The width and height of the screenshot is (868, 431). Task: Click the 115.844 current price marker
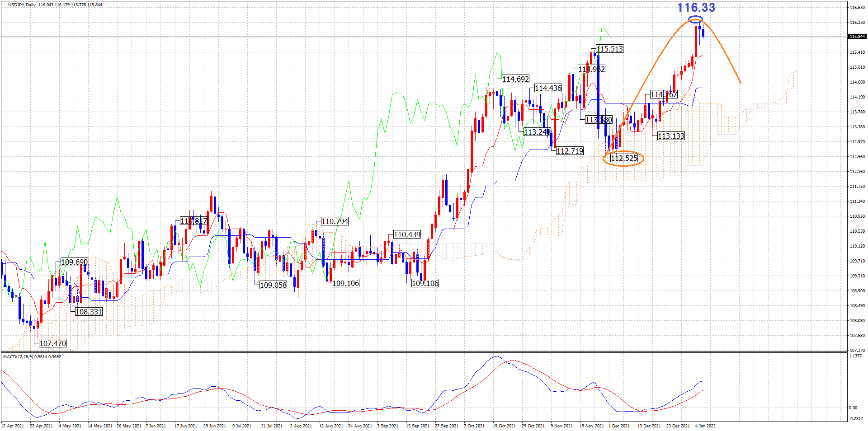[x=857, y=37]
